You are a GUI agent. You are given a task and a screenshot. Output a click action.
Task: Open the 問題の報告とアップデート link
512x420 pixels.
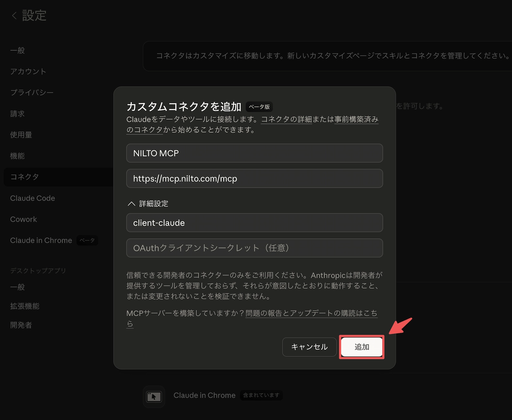[x=311, y=313]
